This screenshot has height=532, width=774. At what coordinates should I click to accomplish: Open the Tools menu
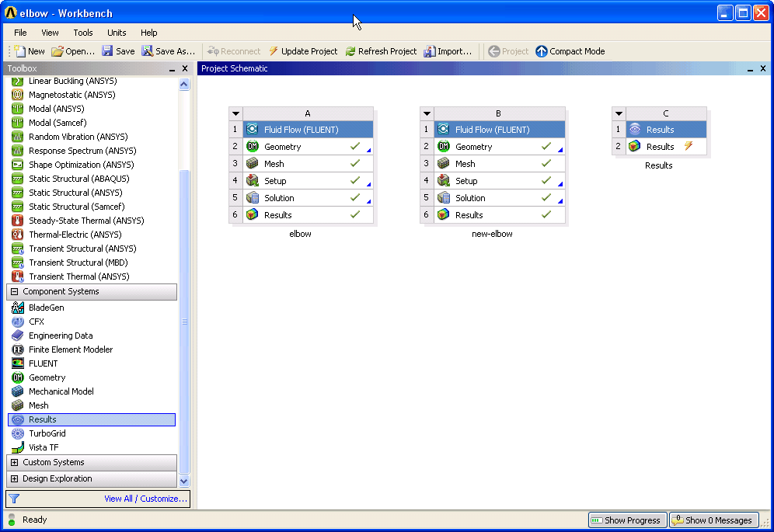[x=83, y=33]
